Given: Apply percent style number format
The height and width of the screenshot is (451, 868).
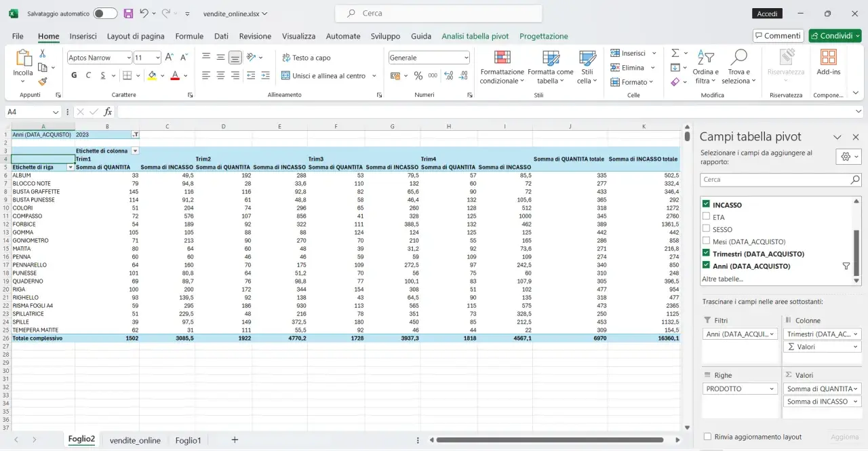Looking at the screenshot, I should tap(418, 75).
